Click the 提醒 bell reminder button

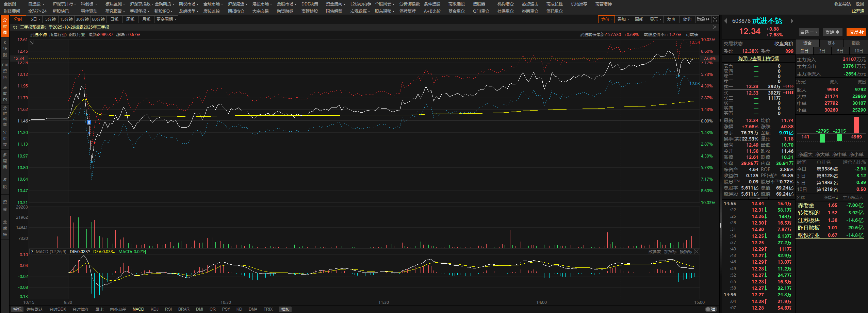click(x=832, y=32)
